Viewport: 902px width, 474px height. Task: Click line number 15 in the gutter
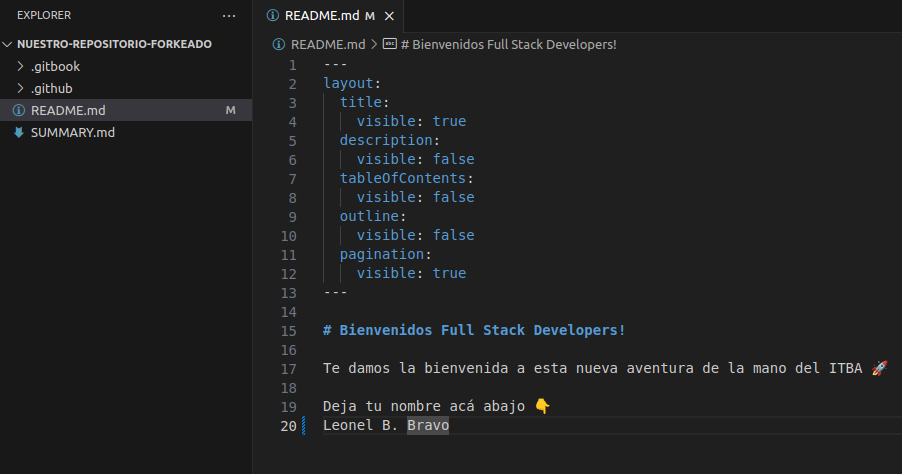pyautogui.click(x=290, y=330)
